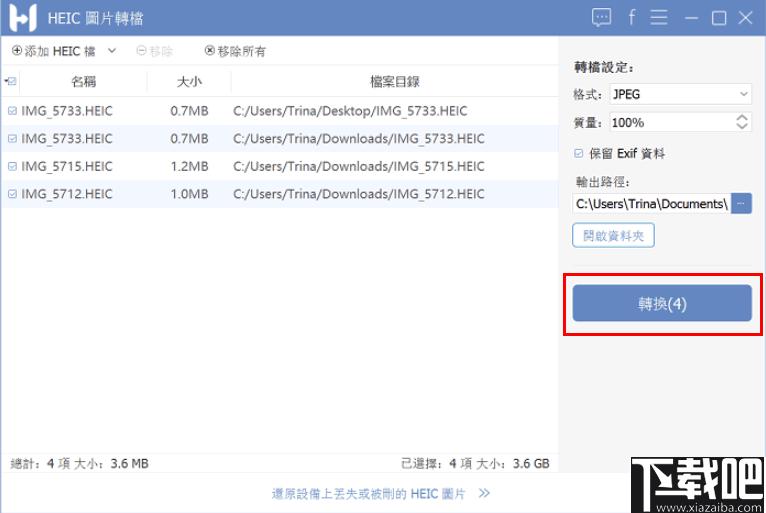Adjust the 質量 100% stepper arrows
Viewport: 766px width, 513px height.
tap(742, 122)
